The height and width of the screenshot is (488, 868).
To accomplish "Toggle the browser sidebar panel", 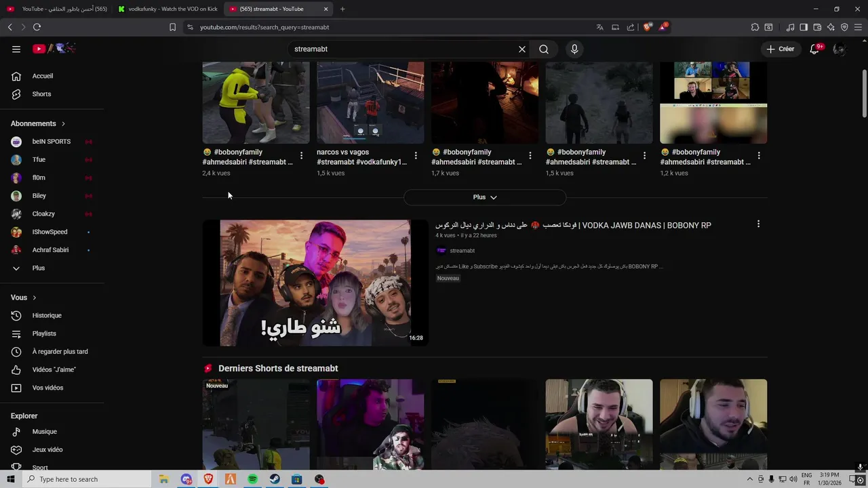I will [804, 27].
